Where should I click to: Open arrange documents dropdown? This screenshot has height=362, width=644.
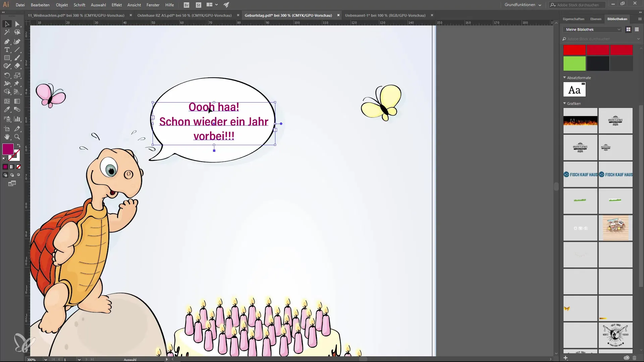[x=212, y=5]
